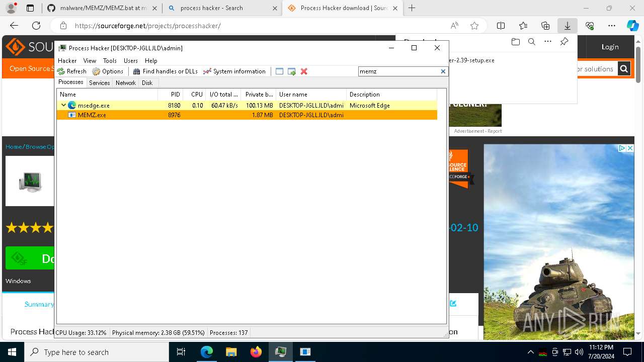Viewport: 644px width, 362px height.
Task: Switch to the Network tab
Action: pos(126,83)
